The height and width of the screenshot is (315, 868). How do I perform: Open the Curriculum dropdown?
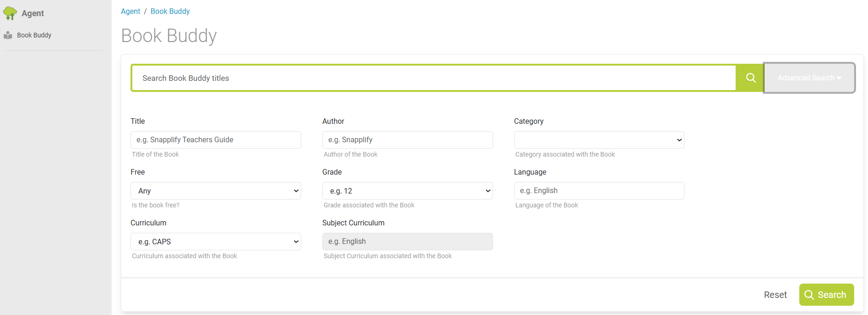click(x=216, y=242)
